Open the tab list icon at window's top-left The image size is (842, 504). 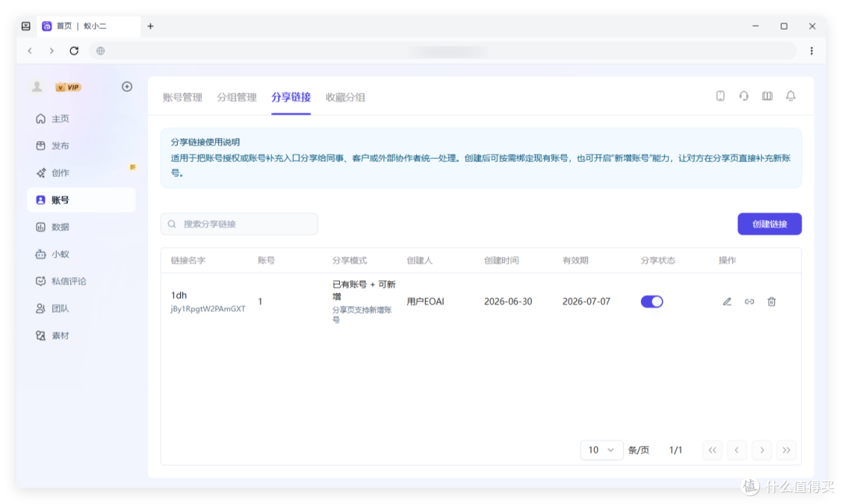point(26,26)
